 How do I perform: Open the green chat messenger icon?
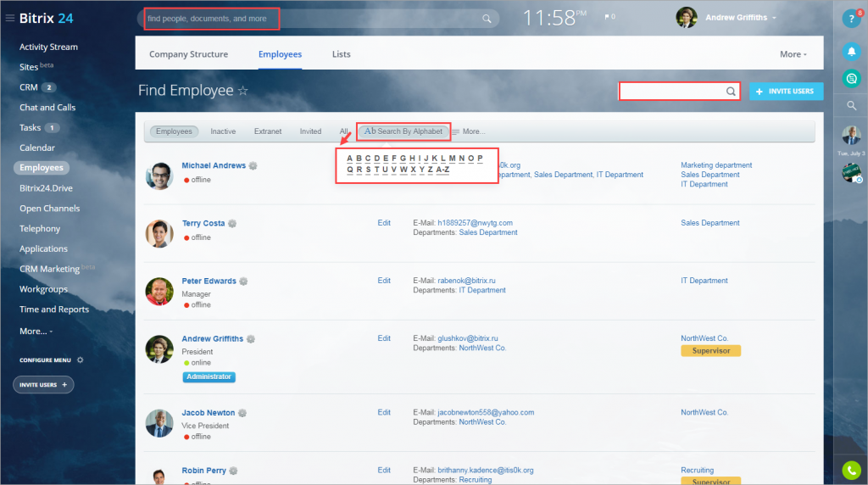click(x=851, y=79)
